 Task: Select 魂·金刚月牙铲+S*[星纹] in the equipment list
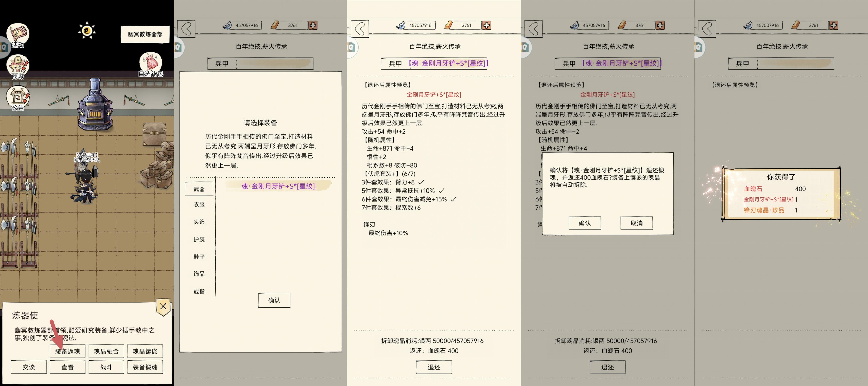pyautogui.click(x=278, y=186)
